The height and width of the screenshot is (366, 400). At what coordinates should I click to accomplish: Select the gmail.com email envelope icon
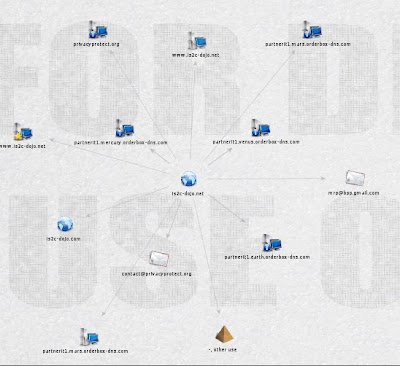[355, 178]
